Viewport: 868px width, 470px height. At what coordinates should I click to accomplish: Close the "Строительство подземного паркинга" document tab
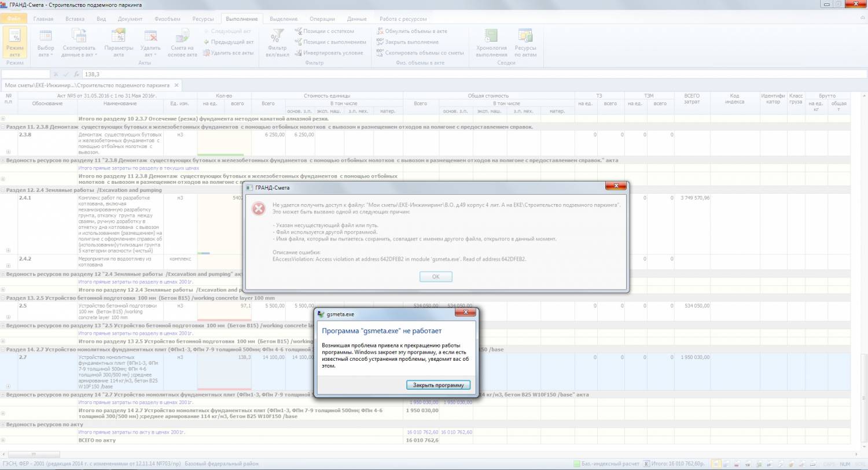177,85
